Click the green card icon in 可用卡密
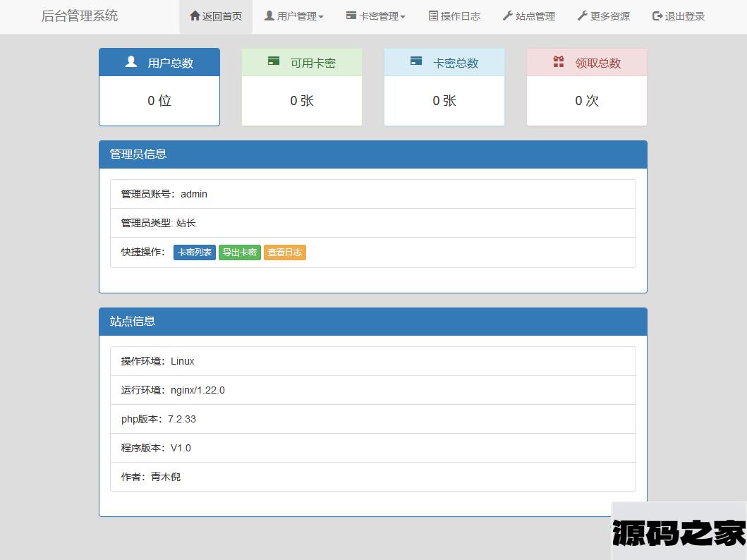 click(274, 62)
